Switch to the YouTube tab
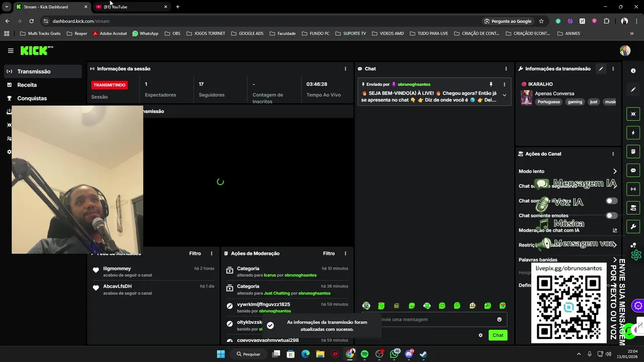This screenshot has height=362, width=644. [132, 7]
